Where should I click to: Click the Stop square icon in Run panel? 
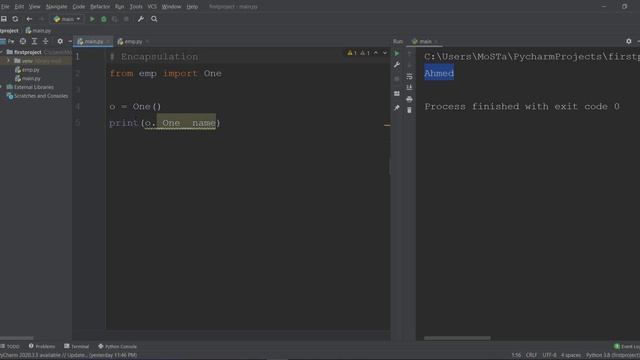(396, 78)
